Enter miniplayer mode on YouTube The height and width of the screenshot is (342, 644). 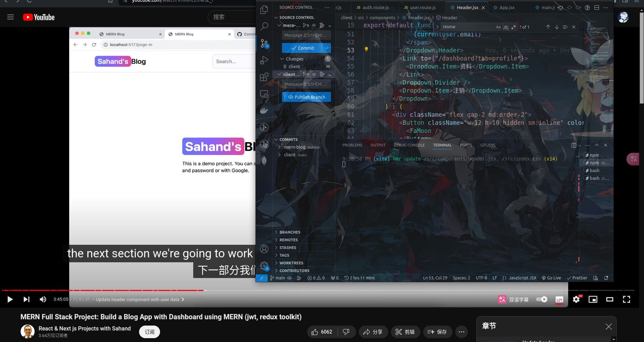coord(593,299)
